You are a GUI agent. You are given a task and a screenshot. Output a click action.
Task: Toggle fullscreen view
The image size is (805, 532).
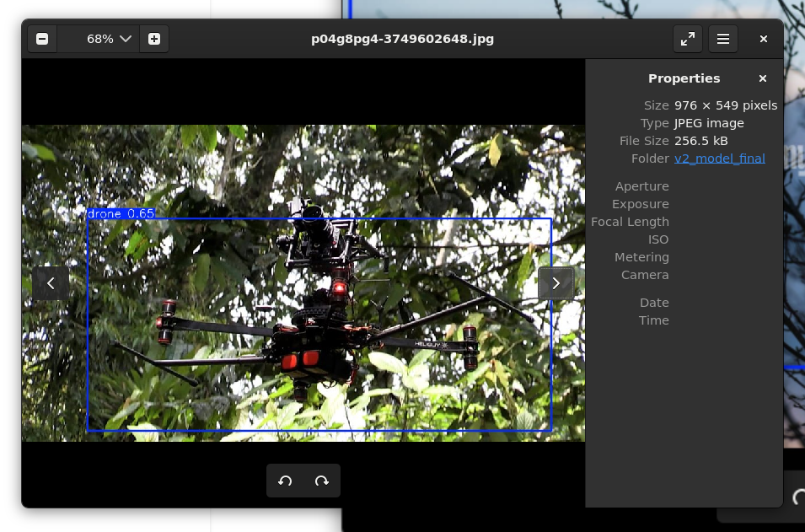click(688, 39)
